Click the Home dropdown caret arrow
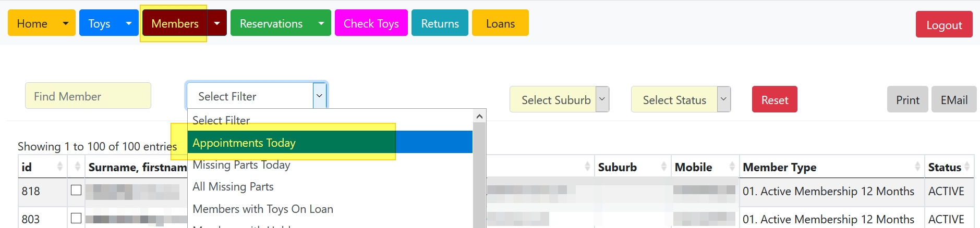The height and width of the screenshot is (228, 980). coord(66,23)
